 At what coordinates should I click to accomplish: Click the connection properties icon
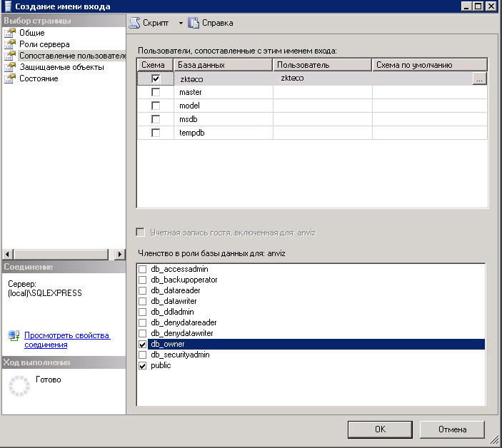pyautogui.click(x=14, y=336)
